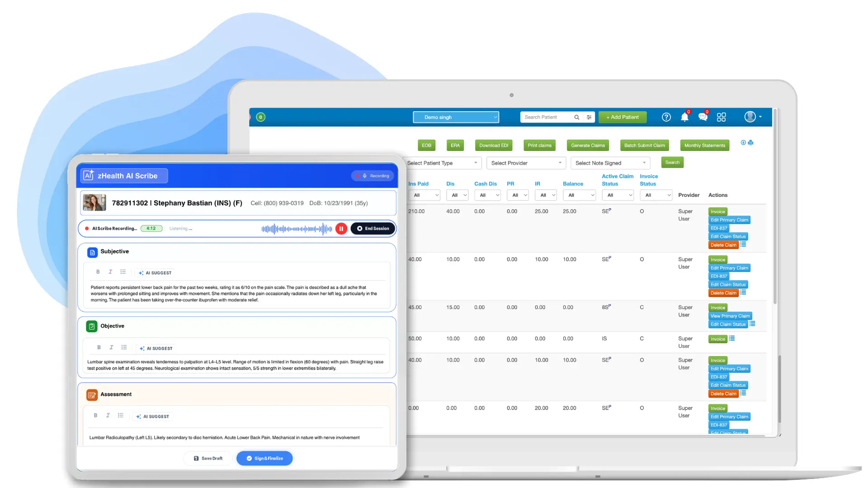Click the download icon beside Monthly Statements
This screenshot has width=868, height=488.
tap(743, 143)
